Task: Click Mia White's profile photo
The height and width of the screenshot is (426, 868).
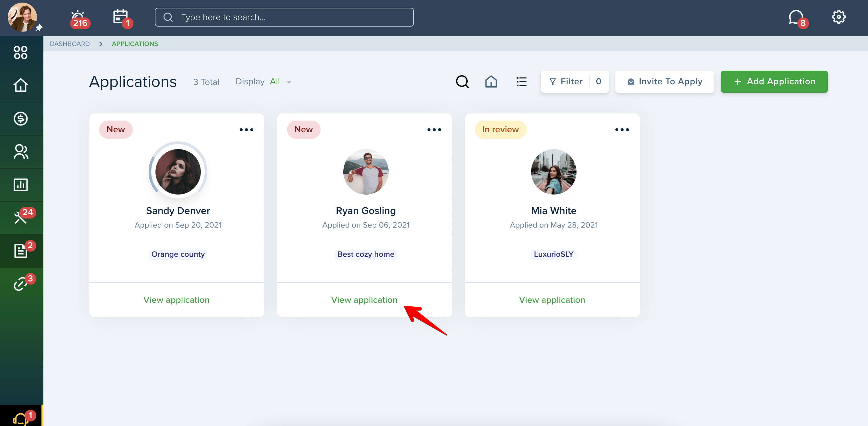Action: (554, 172)
